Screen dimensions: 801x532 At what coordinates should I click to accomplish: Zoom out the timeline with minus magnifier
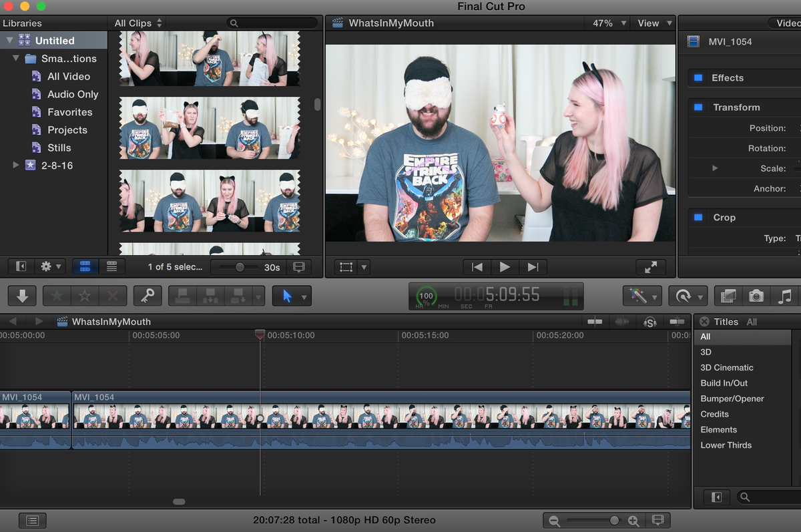554,521
